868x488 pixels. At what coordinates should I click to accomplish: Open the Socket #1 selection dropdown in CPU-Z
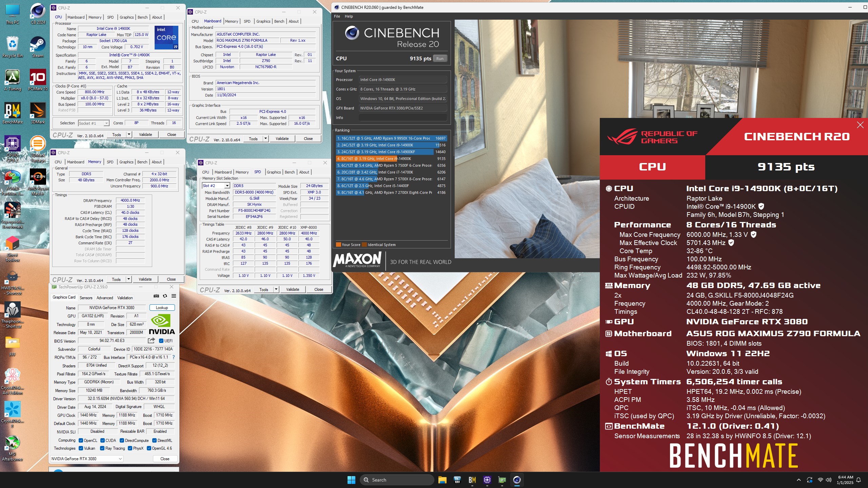point(94,123)
